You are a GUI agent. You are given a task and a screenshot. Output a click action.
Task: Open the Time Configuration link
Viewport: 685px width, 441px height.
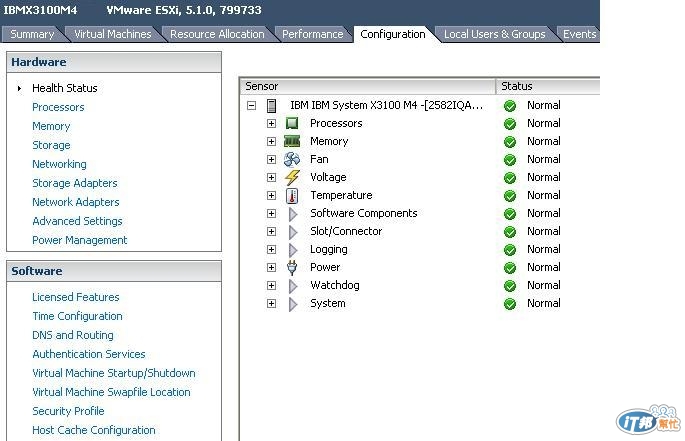pyautogui.click(x=77, y=316)
